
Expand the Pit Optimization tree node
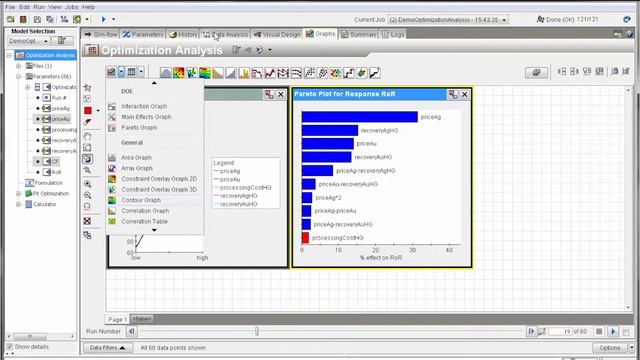(x=18, y=193)
